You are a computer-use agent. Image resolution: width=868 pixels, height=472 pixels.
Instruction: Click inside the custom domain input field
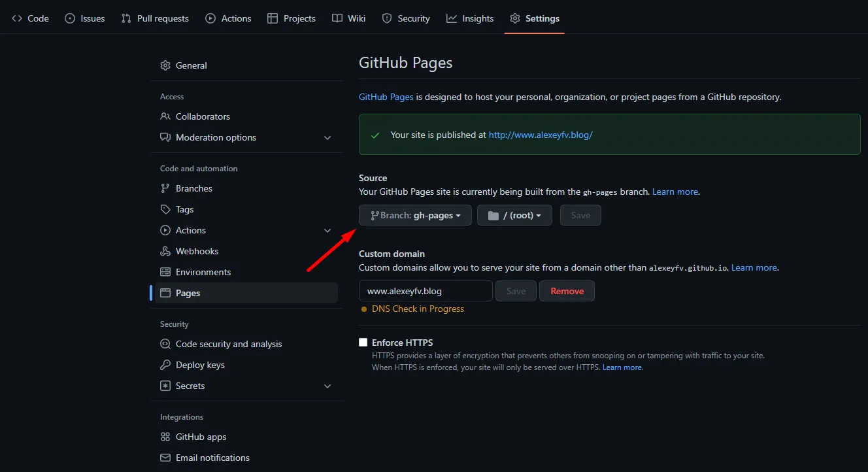tap(425, 290)
